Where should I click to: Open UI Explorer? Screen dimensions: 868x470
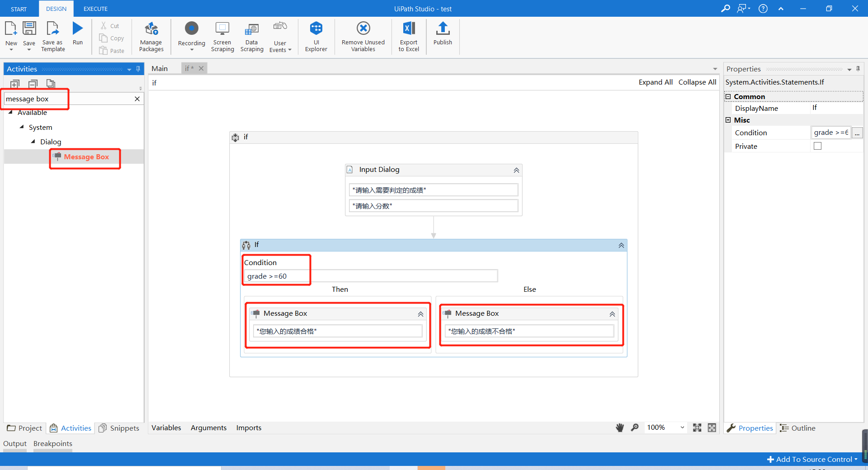tap(316, 36)
